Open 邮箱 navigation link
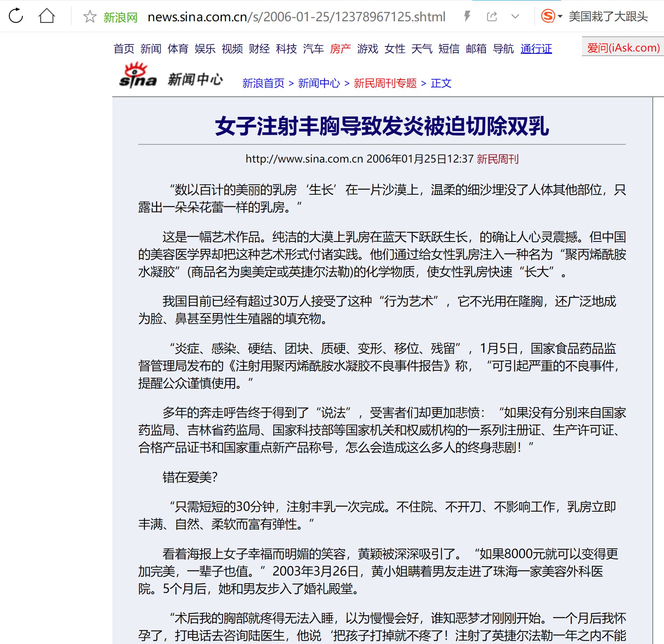This screenshot has height=644, width=664. (x=476, y=49)
